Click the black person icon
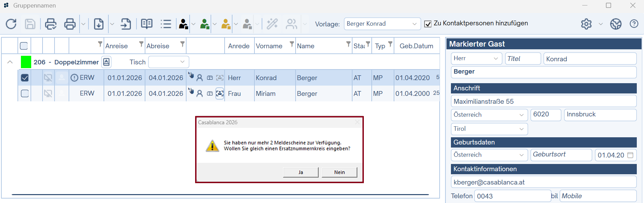 [x=183, y=24]
